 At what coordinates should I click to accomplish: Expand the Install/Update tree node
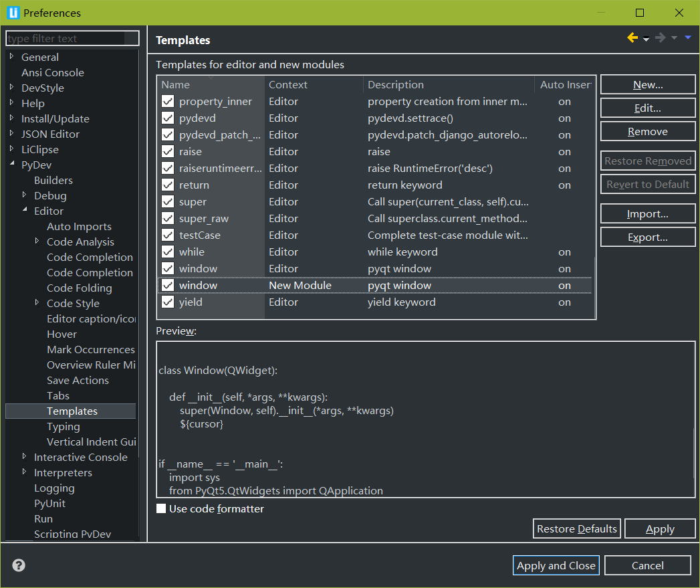pyautogui.click(x=12, y=118)
